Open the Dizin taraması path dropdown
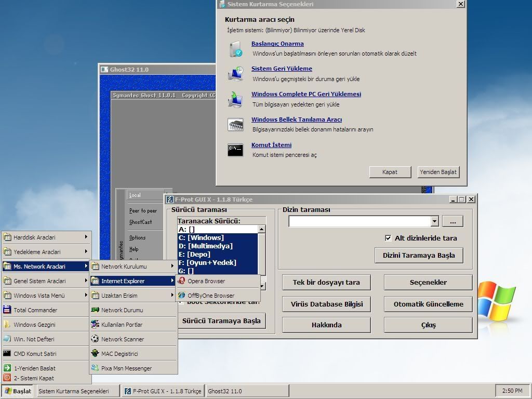 pyautogui.click(x=435, y=221)
